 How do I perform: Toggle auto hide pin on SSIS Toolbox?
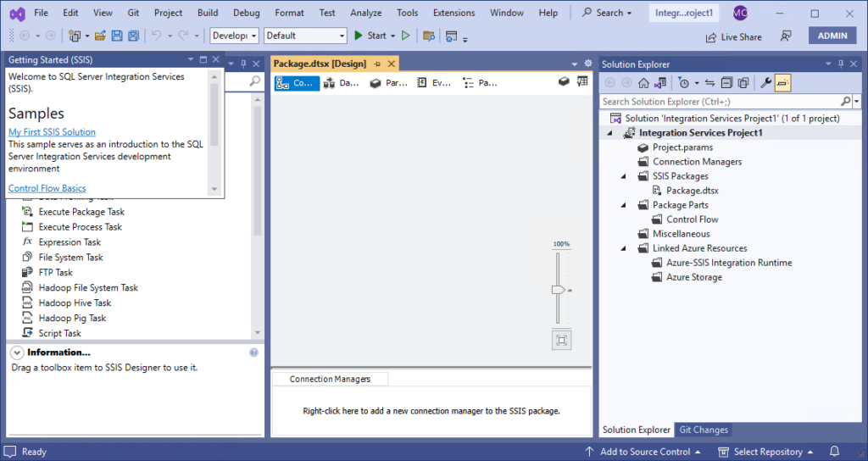tap(243, 64)
